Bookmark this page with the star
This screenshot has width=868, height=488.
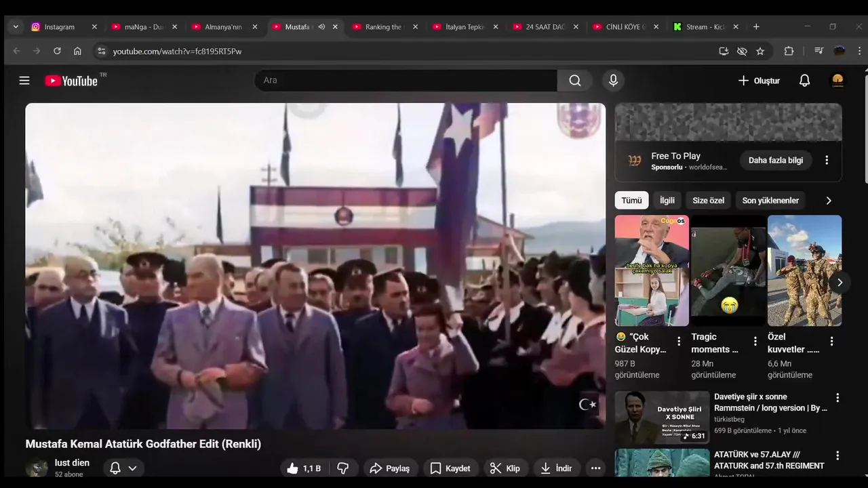click(x=760, y=51)
